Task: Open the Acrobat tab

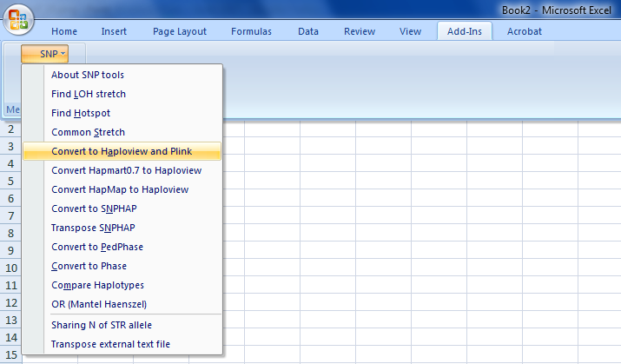Action: pyautogui.click(x=525, y=31)
